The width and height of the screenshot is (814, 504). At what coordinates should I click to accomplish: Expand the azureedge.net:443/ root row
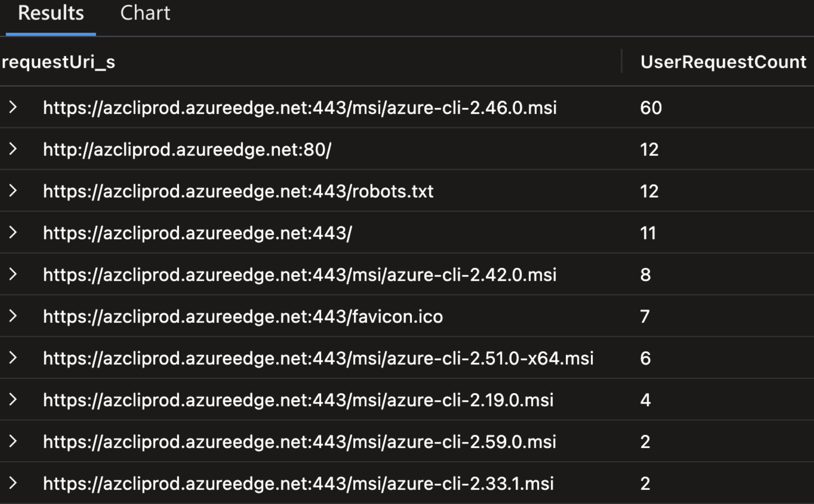click(13, 233)
